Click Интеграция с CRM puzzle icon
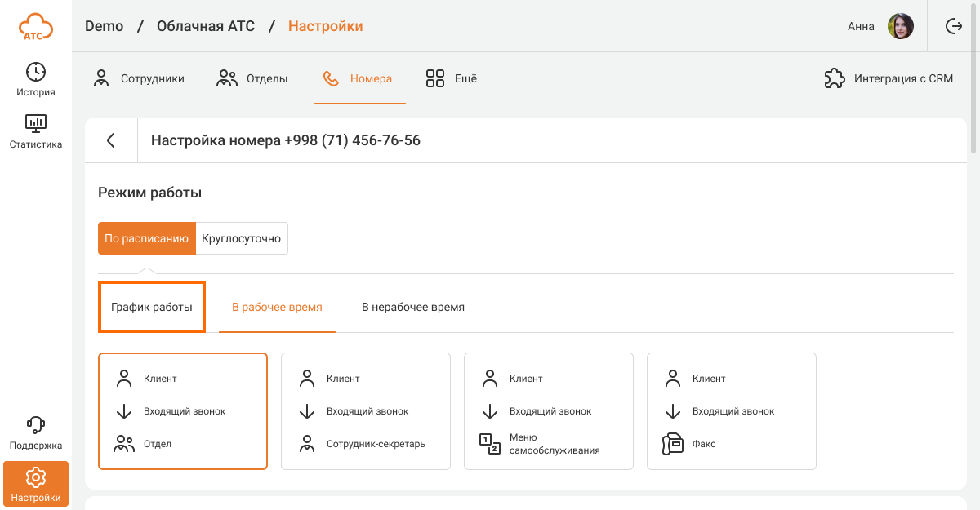The height and width of the screenshot is (510, 980). 834,79
